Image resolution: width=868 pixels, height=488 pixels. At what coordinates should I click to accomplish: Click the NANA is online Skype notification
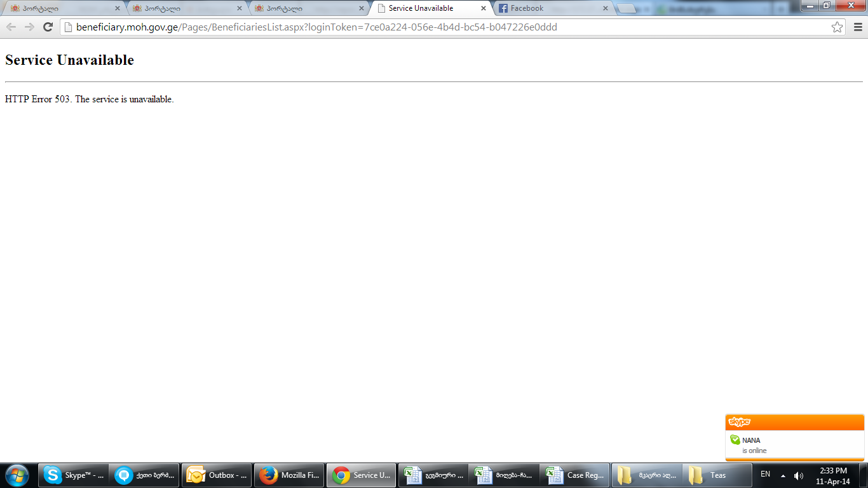(x=794, y=445)
